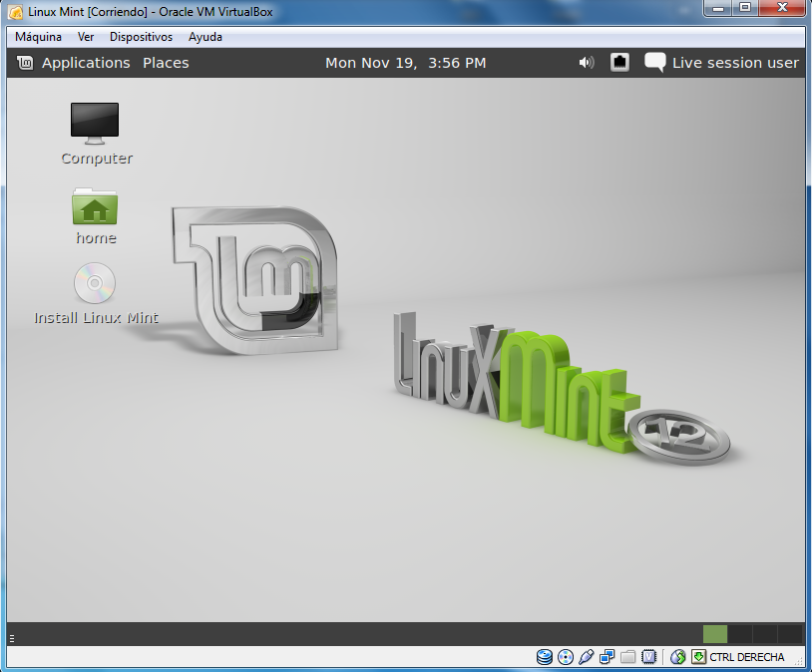Click the VirtualBox shared folders status icon
Image resolution: width=812 pixels, height=672 pixels.
[x=627, y=657]
